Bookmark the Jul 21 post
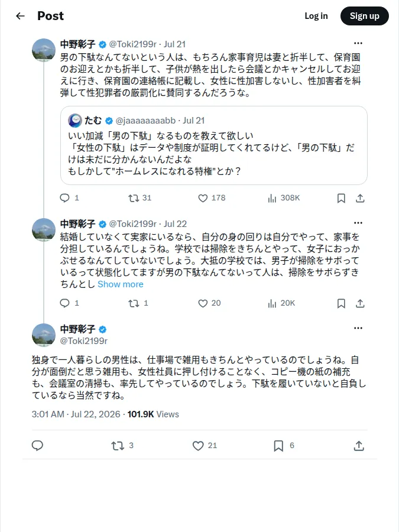399x532 pixels. pos(341,198)
